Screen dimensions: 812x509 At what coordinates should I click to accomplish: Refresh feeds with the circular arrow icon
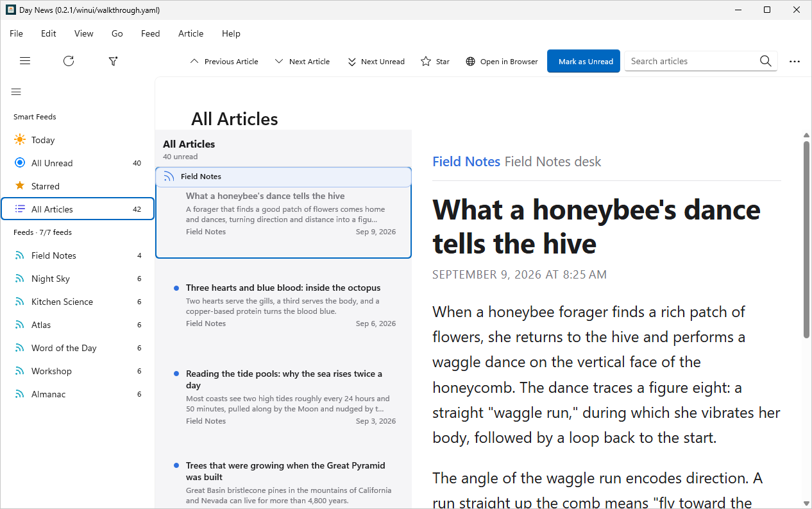point(69,61)
